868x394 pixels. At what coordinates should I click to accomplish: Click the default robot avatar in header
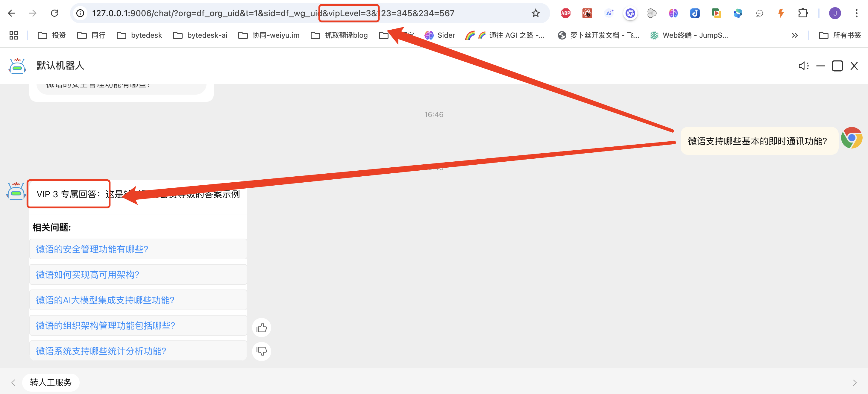pos(17,66)
